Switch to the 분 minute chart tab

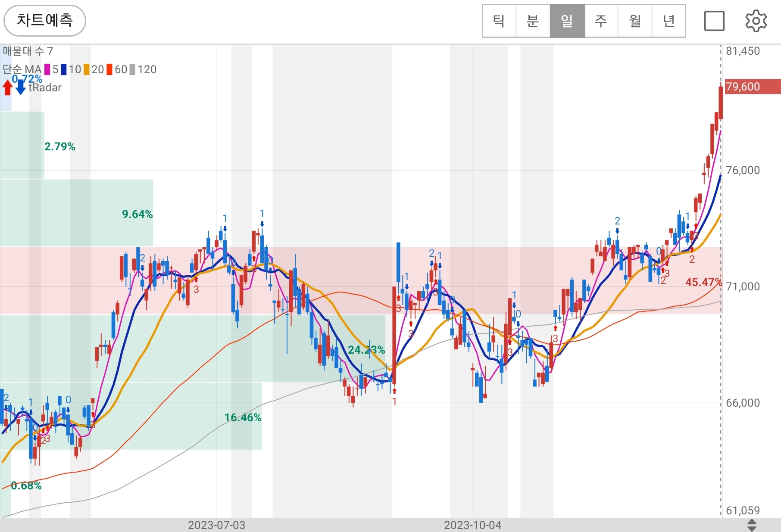tap(533, 21)
